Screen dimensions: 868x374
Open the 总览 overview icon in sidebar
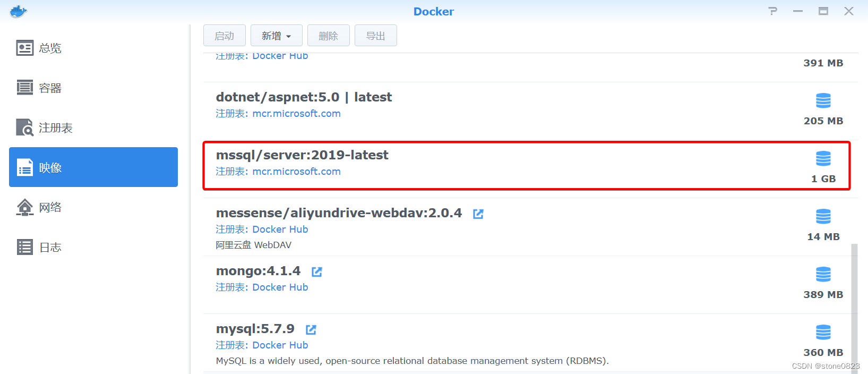click(x=25, y=48)
